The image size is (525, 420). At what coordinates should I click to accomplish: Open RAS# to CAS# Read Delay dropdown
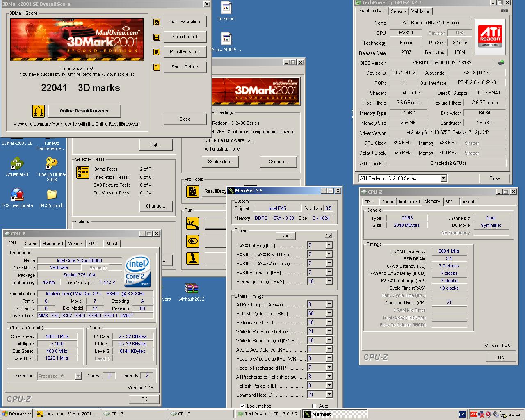(x=329, y=254)
